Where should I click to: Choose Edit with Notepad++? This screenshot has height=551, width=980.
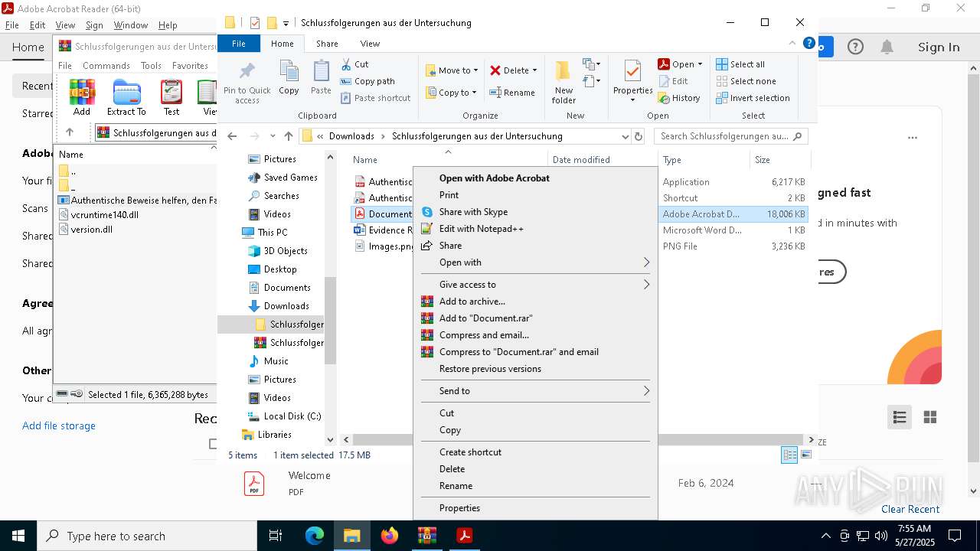coord(534,229)
